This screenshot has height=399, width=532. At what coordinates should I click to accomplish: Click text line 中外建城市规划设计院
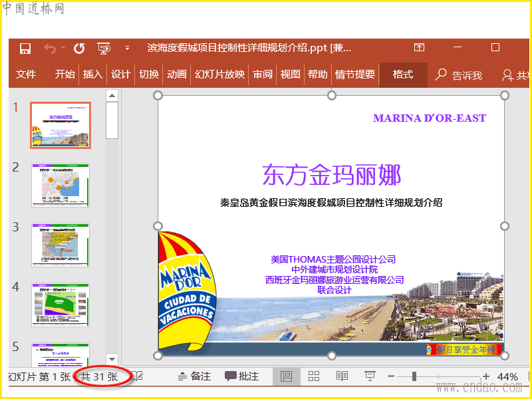(x=334, y=270)
